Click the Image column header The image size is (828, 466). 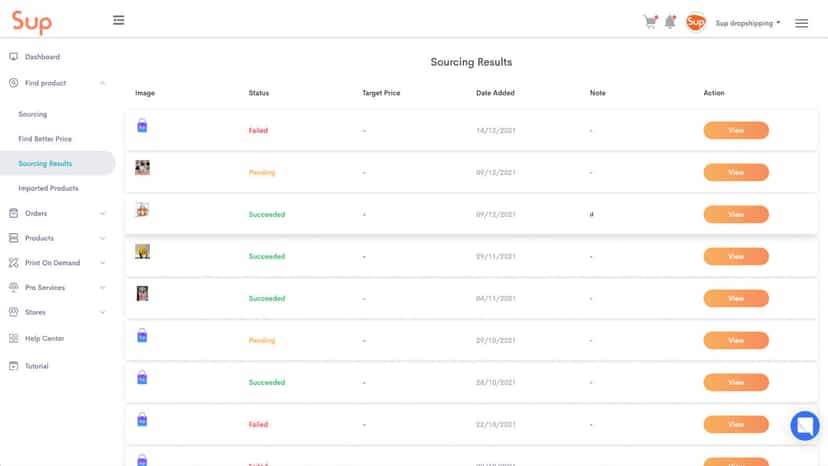(145, 93)
